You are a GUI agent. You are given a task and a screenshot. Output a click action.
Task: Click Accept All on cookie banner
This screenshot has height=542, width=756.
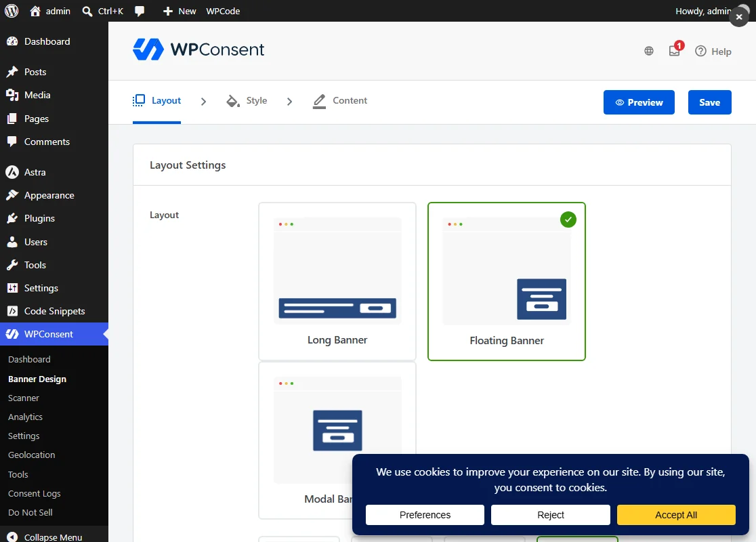(x=676, y=515)
